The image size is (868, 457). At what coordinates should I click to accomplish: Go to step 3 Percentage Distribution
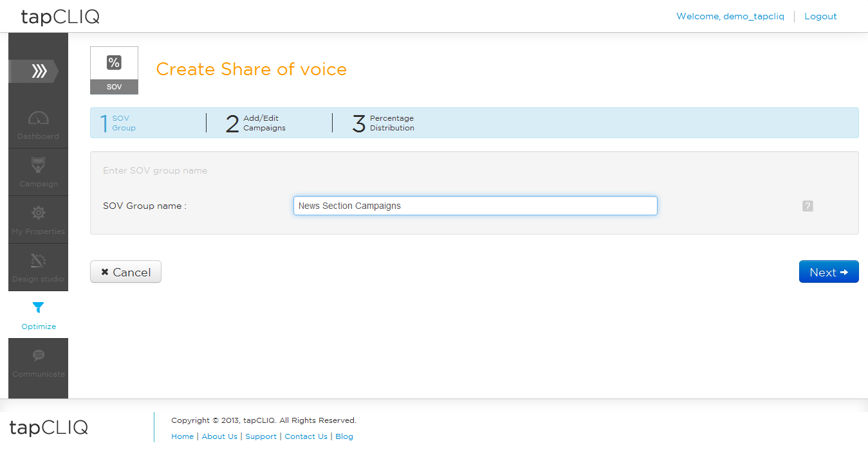coord(383,123)
